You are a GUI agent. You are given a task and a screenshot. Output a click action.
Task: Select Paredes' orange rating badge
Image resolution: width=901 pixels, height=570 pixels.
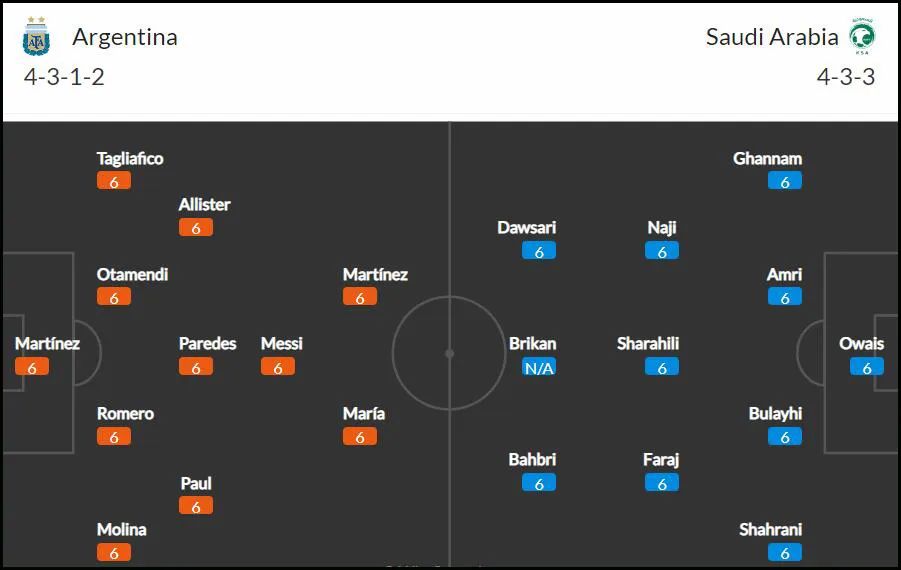(195, 367)
